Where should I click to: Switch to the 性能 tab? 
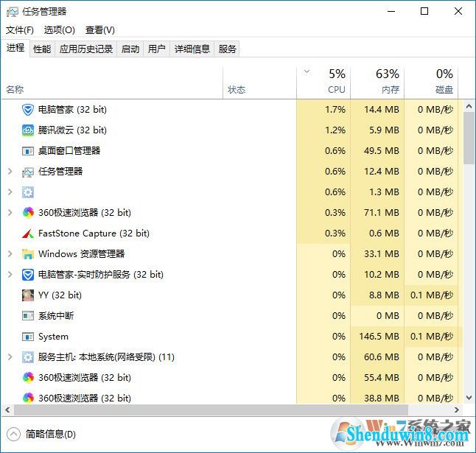point(42,49)
